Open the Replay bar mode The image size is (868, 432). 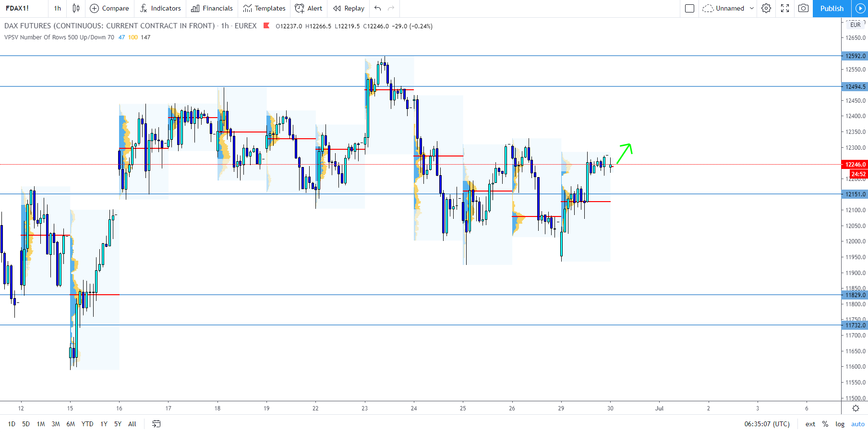(349, 8)
